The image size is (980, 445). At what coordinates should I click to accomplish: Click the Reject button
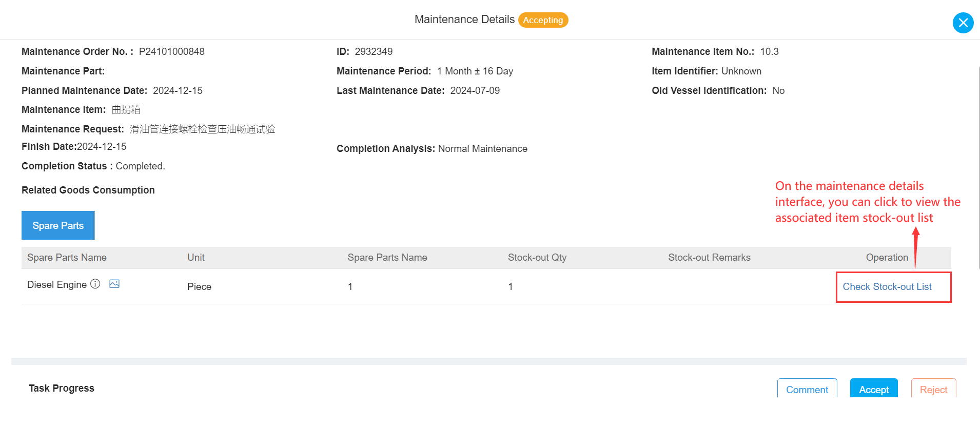(933, 389)
